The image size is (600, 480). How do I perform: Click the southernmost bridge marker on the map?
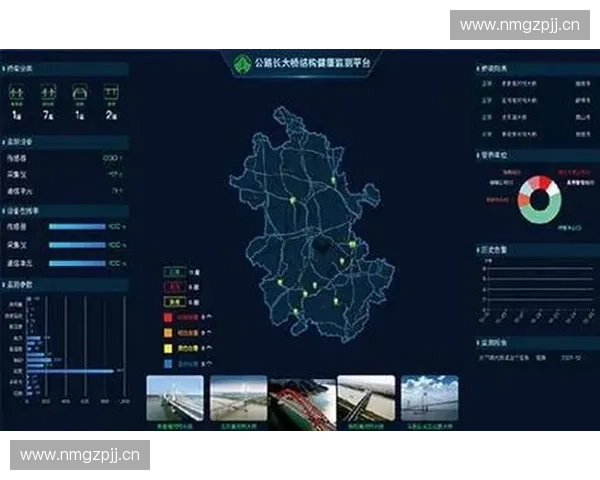tap(295, 312)
